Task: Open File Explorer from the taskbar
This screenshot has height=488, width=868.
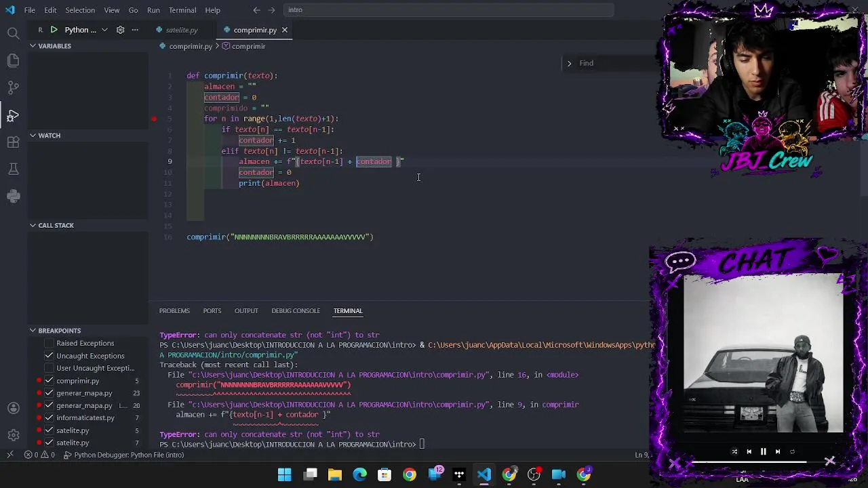Action: pos(335,474)
